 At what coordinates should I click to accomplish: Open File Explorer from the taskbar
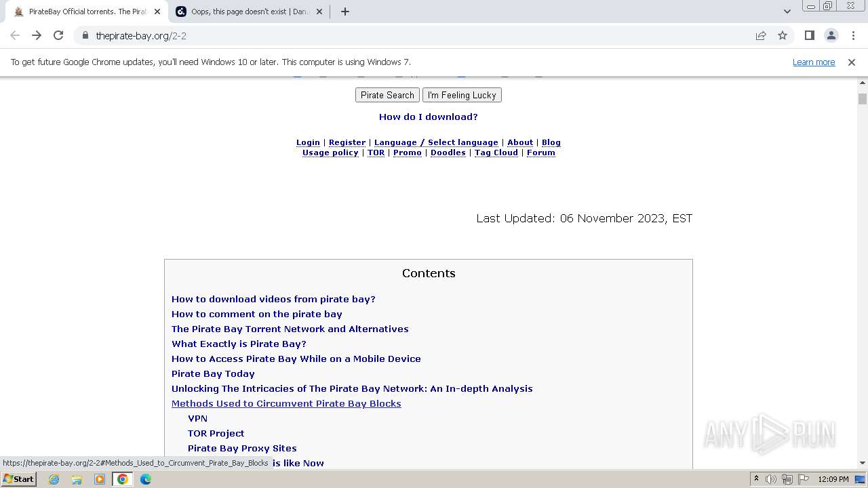coord(77,479)
